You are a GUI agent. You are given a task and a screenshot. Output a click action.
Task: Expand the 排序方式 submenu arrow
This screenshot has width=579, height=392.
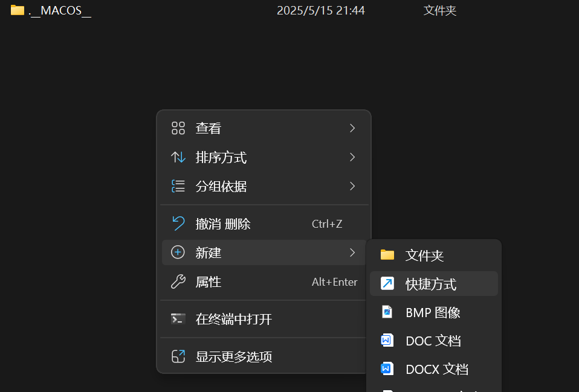352,158
